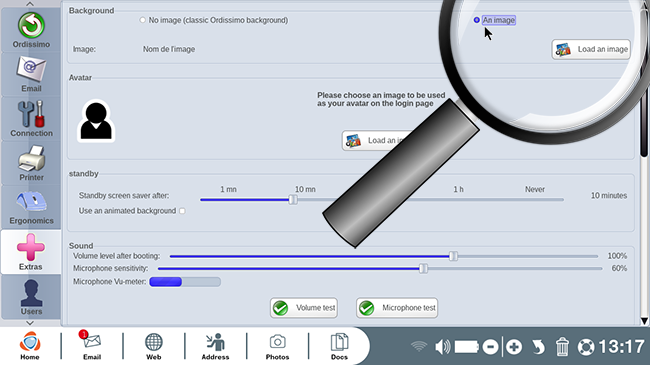This screenshot has width=650, height=365.
Task: Click the undo back arrow icon
Action: point(538,347)
